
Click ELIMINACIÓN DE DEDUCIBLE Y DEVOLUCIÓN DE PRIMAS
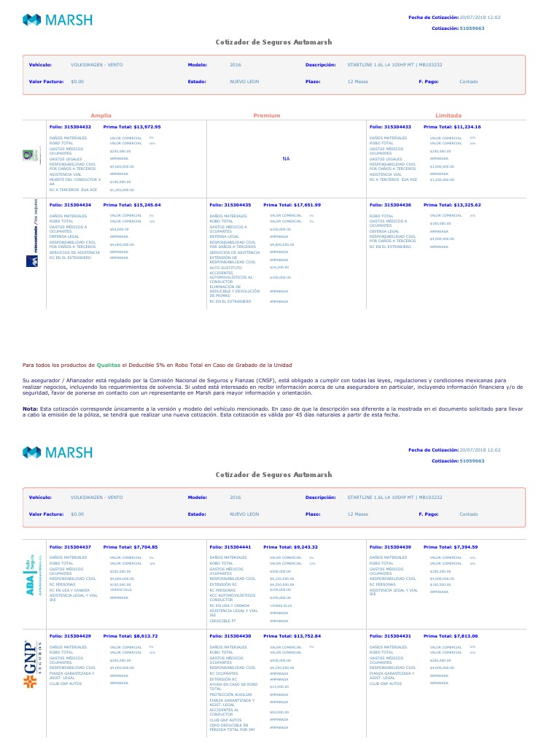(235, 291)
